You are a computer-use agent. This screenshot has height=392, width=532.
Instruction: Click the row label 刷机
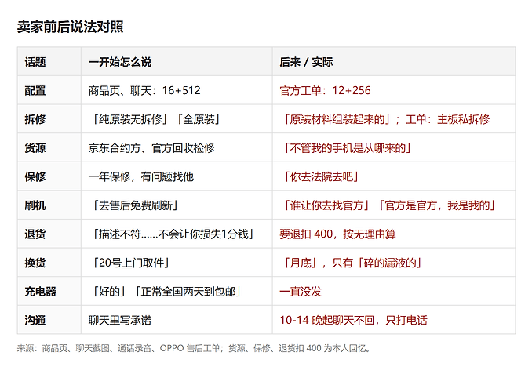(49, 205)
